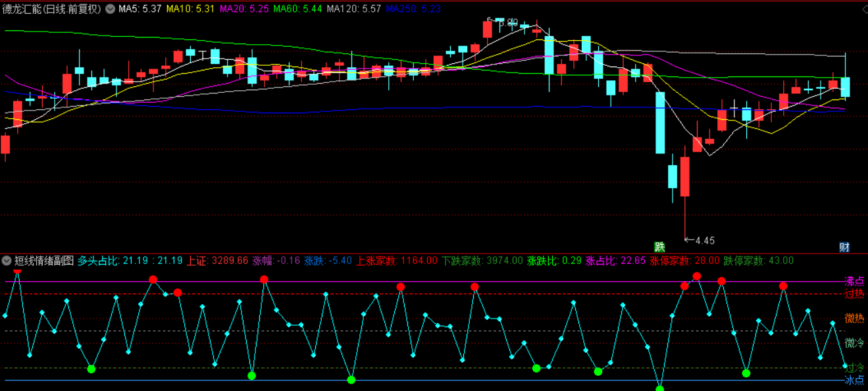The width and height of the screenshot is (868, 391).
Task: Click the magenta MA20 label
Action: point(243,9)
